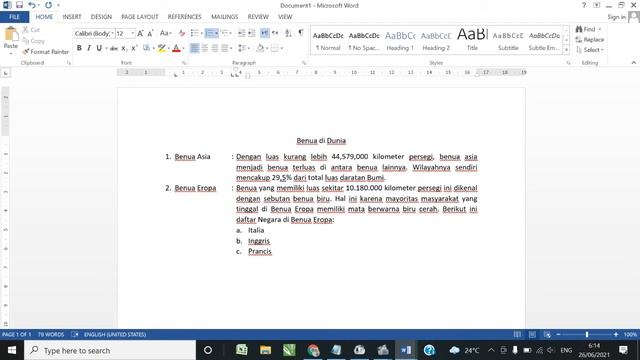
Task: Click the Copy command
Action: click(x=33, y=41)
